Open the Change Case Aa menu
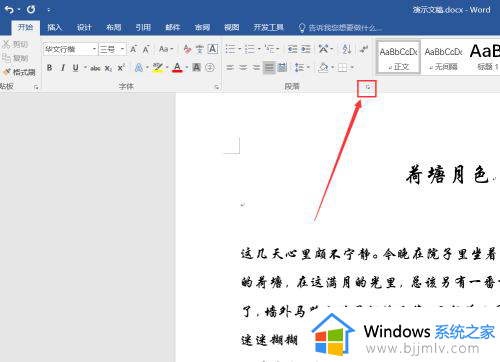This screenshot has width=500, height=362. tap(166, 49)
